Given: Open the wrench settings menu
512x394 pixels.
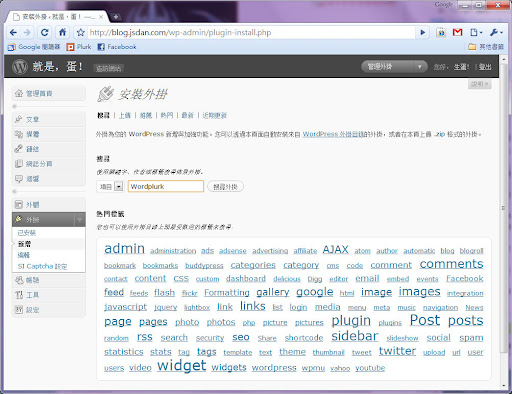Looking at the screenshot, I should [x=496, y=32].
